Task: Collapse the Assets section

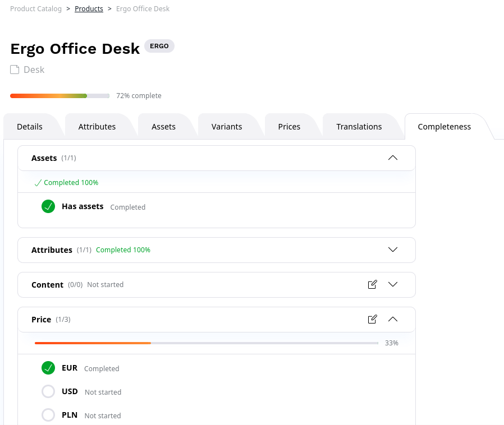Action: pos(393,158)
